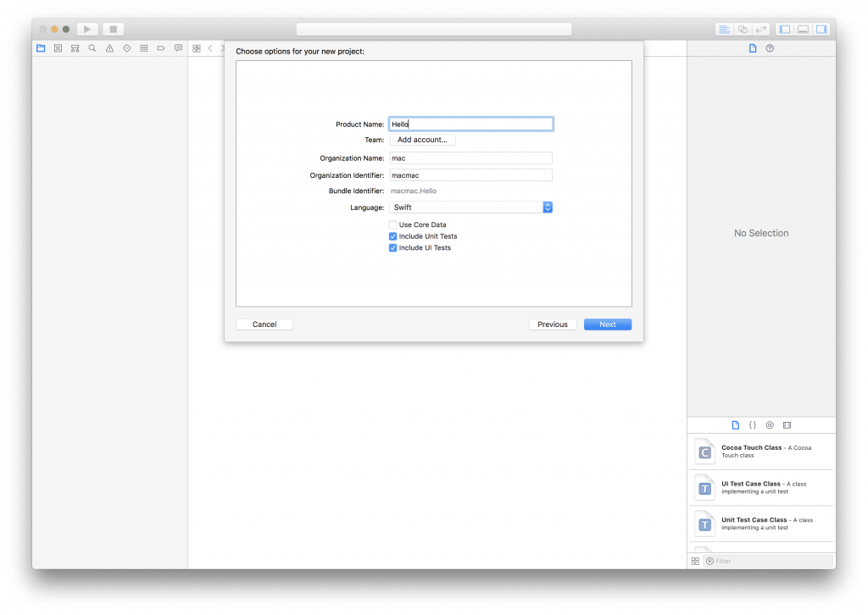Image resolution: width=868 pixels, height=615 pixels.
Task: Show the Project navigator folder icon
Action: pos(41,48)
